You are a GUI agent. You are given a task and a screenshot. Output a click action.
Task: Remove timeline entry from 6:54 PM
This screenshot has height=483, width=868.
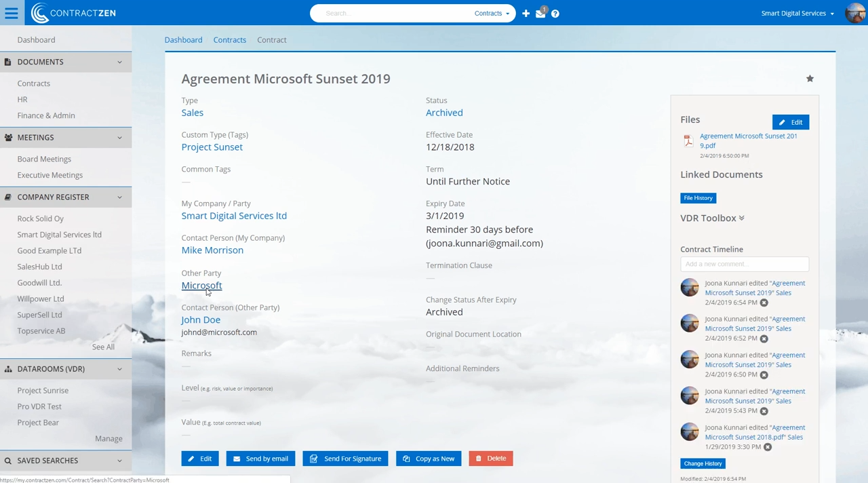click(x=764, y=303)
